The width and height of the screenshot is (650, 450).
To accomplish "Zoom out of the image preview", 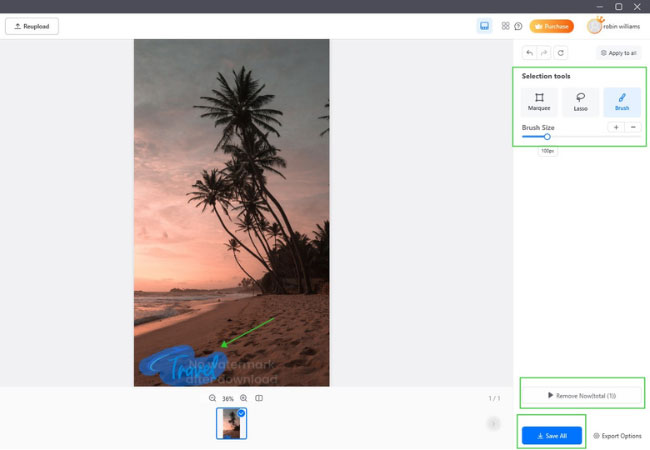I will coord(212,398).
